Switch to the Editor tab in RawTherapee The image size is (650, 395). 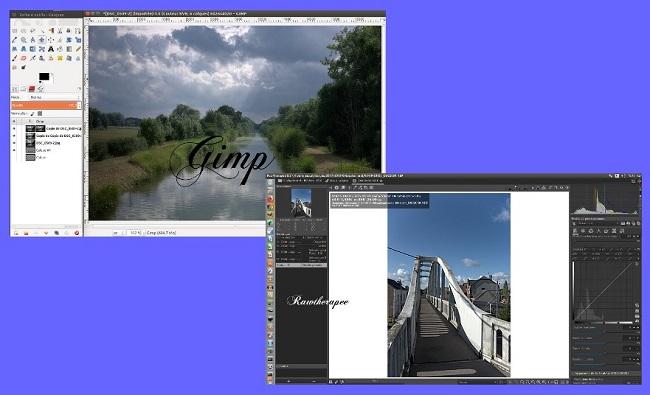click(367, 181)
